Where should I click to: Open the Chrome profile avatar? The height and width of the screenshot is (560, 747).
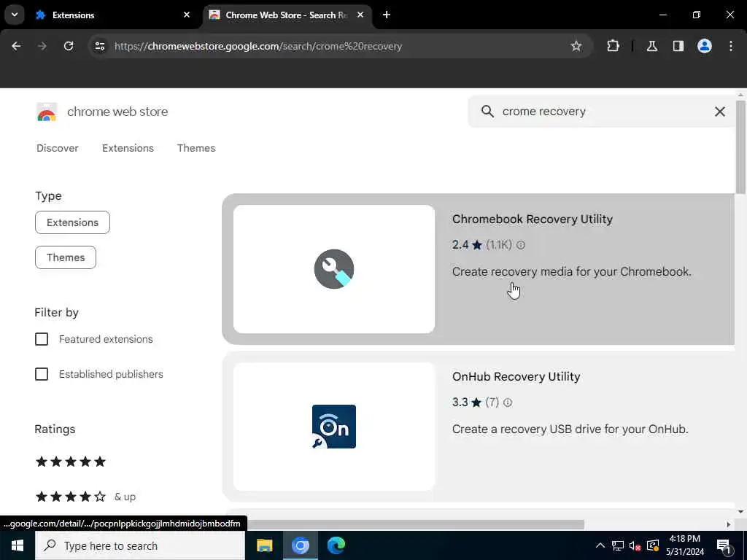pyautogui.click(x=705, y=46)
